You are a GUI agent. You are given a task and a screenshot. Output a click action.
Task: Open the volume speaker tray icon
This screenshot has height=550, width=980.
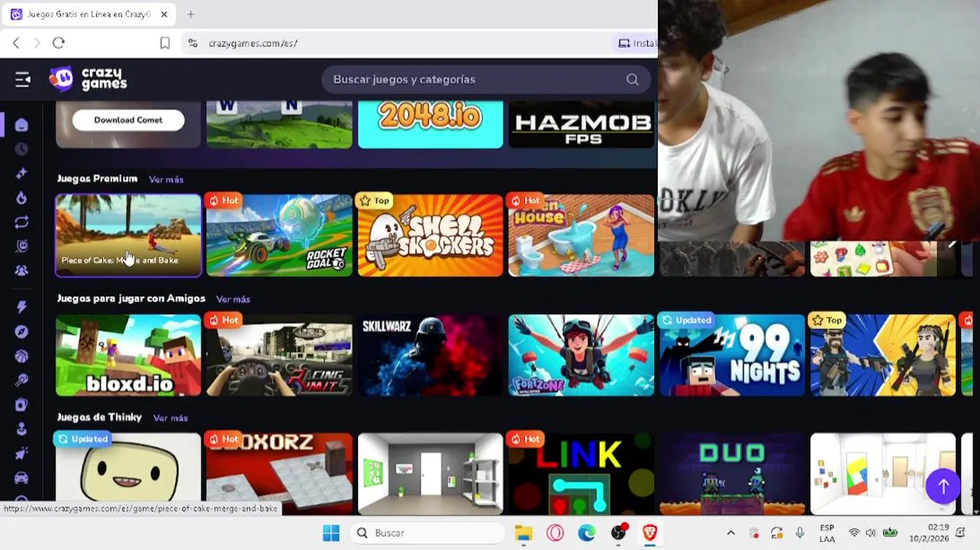tap(871, 533)
